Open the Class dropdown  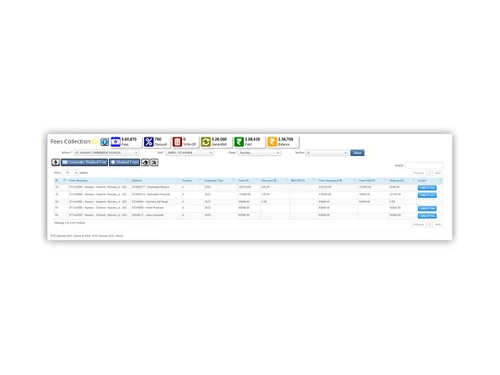pos(259,153)
